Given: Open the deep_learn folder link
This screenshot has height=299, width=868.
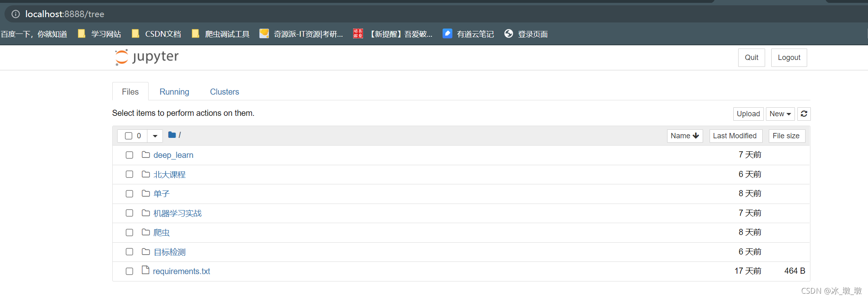Looking at the screenshot, I should coord(174,155).
